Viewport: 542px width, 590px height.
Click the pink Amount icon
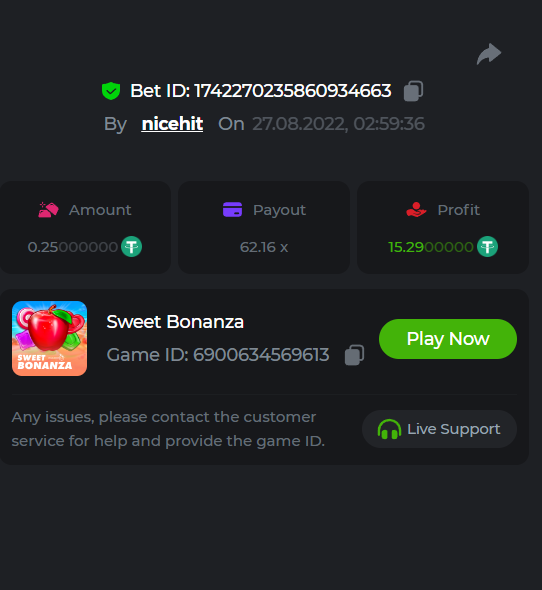click(x=48, y=210)
